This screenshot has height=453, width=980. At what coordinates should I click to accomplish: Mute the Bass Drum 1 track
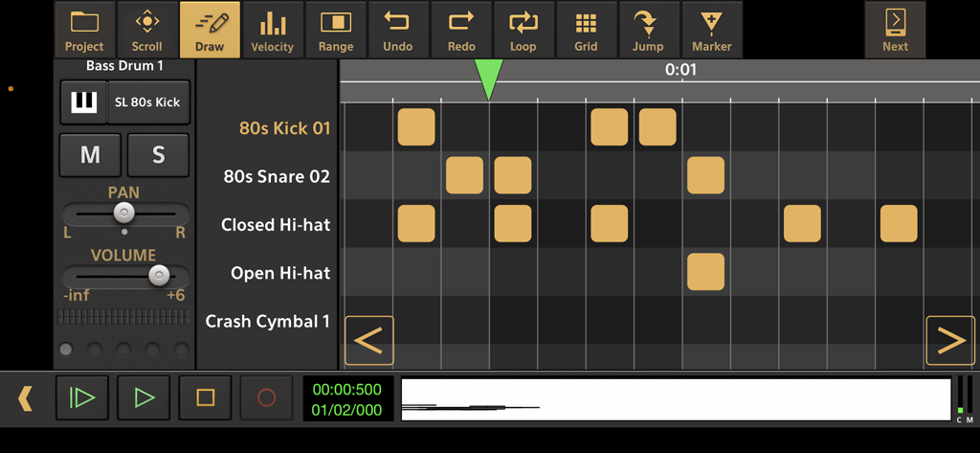tap(90, 155)
